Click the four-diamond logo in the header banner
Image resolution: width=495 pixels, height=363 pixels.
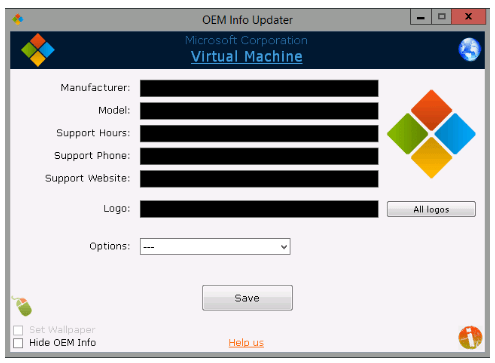pos(38,50)
